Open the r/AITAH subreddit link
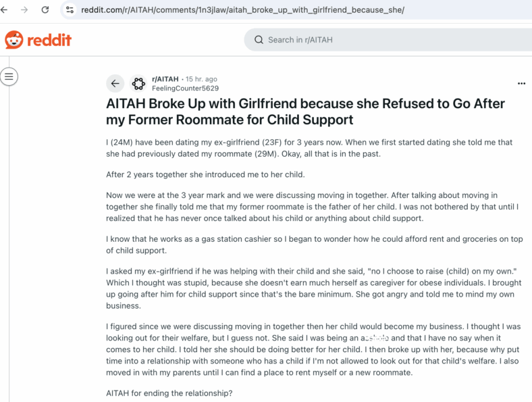The height and width of the screenshot is (402, 532). (x=165, y=79)
